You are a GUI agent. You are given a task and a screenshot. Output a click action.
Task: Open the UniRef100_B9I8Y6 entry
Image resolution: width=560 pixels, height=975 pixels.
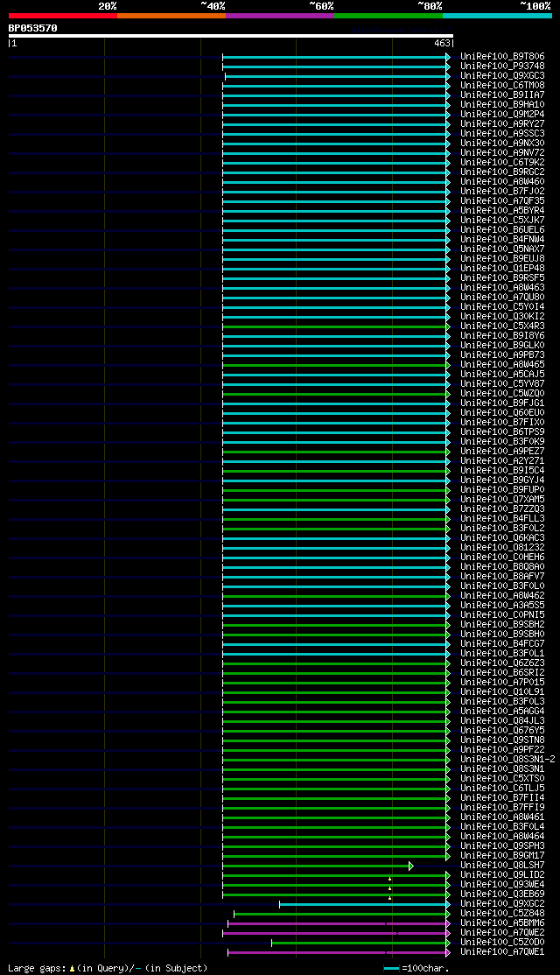pos(502,336)
